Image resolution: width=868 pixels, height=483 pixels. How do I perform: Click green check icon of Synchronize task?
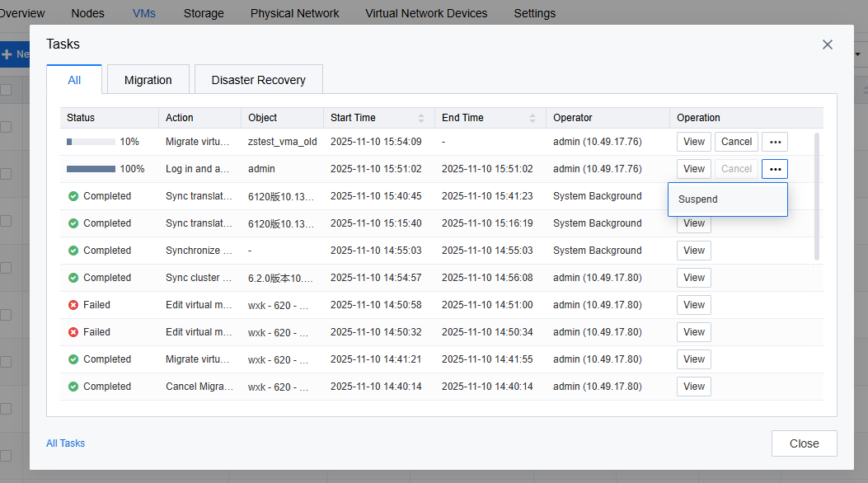73,250
